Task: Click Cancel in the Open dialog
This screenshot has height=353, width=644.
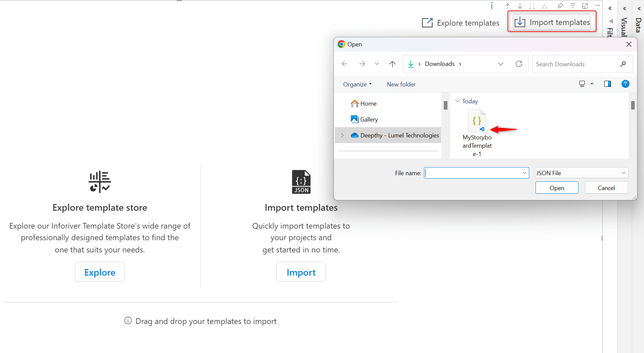Action: click(606, 188)
